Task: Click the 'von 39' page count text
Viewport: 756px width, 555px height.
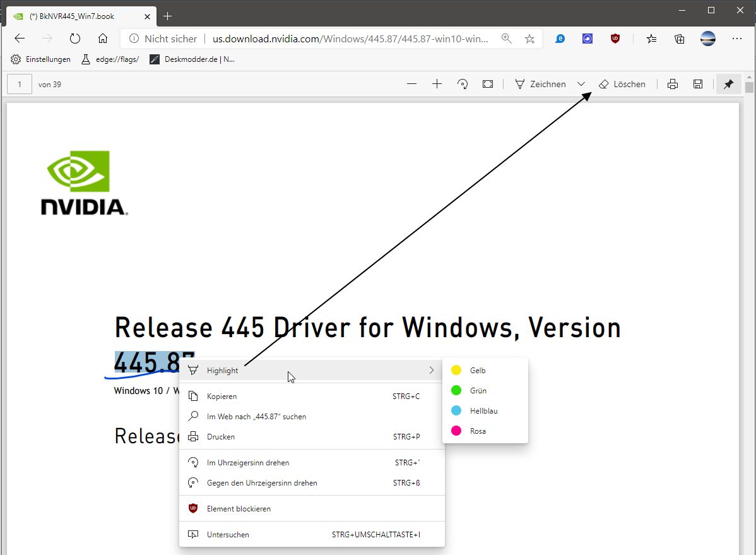Action: click(50, 85)
